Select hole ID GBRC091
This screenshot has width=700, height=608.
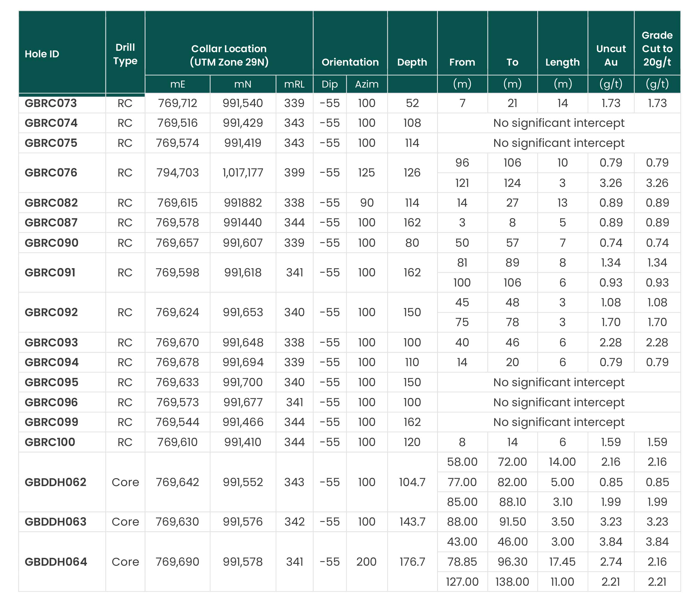coord(50,273)
